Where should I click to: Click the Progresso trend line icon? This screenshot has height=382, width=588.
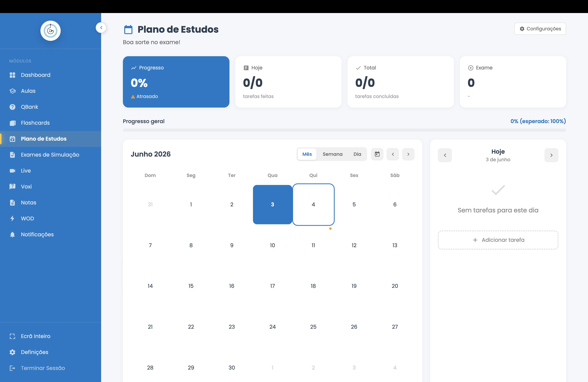(x=134, y=68)
